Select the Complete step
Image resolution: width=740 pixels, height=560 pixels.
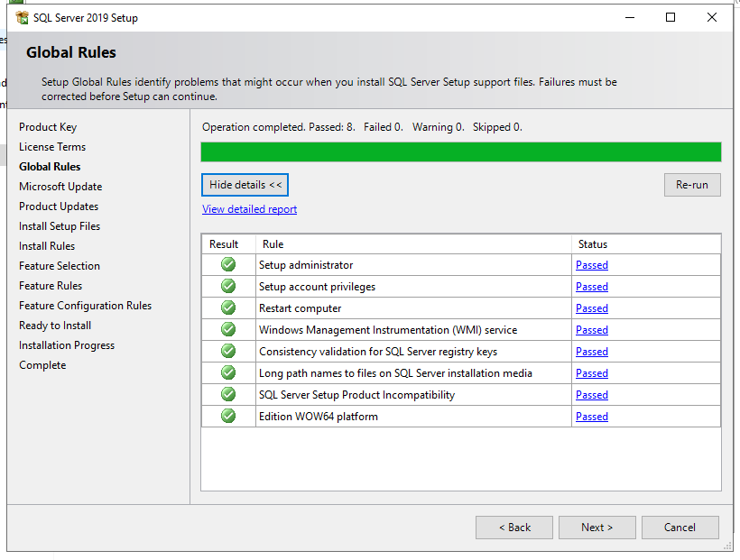click(42, 365)
